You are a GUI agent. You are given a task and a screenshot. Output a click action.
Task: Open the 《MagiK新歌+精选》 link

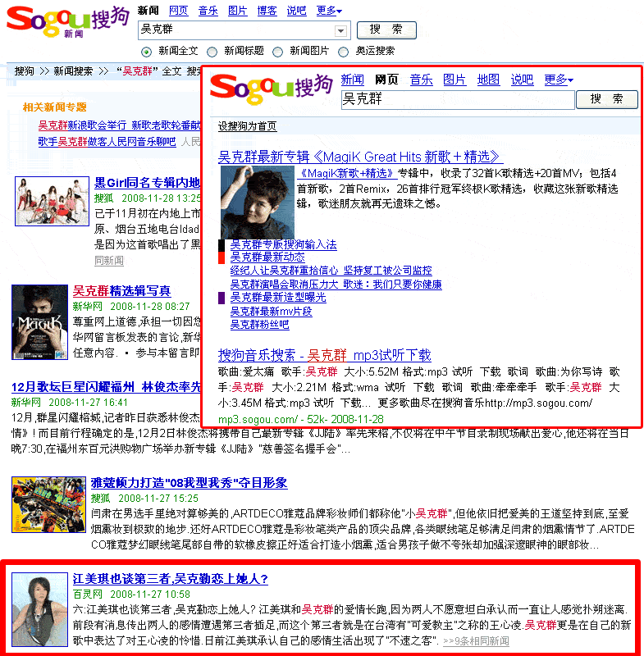pyautogui.click(x=347, y=173)
